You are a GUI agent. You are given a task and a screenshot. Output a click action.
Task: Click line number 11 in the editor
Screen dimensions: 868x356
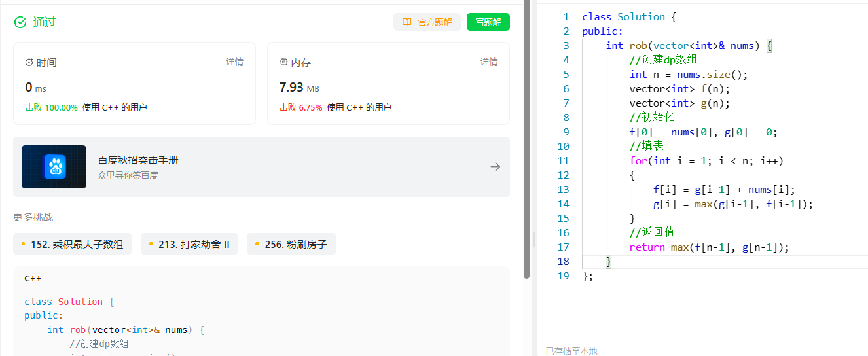pyautogui.click(x=563, y=161)
